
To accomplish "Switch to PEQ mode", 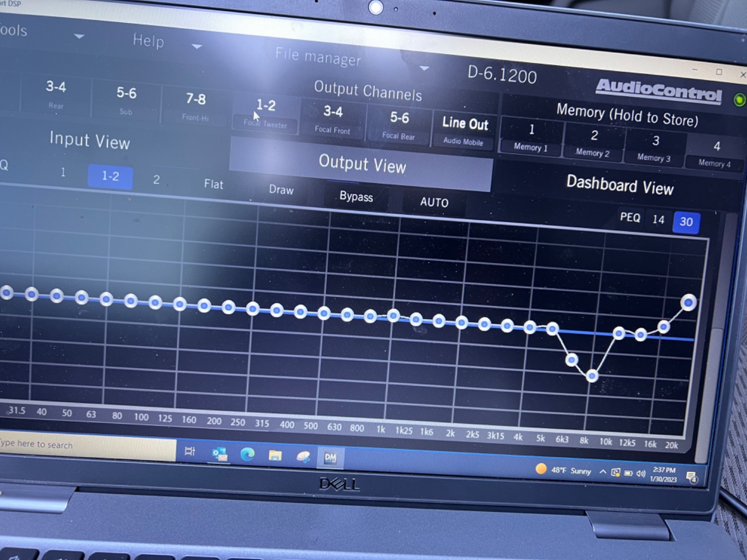I will (x=630, y=217).
